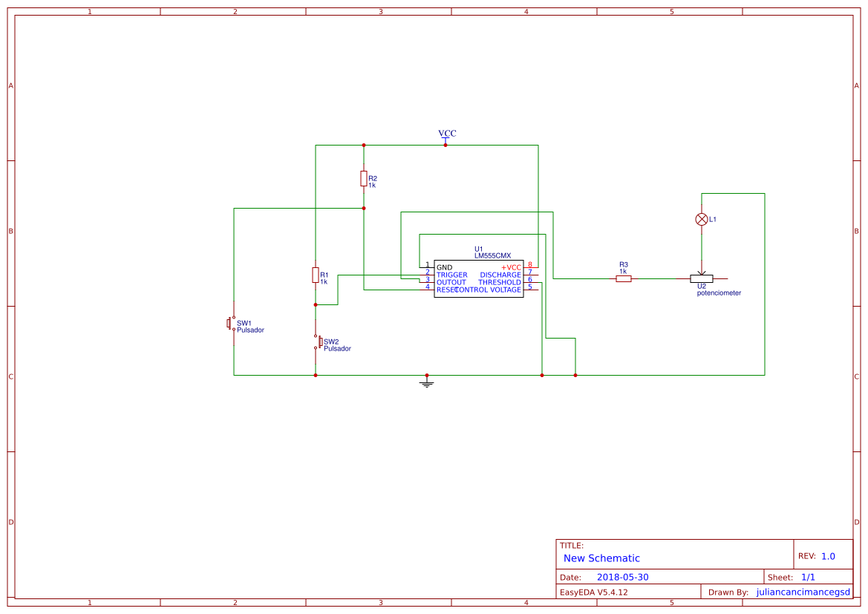Image resolution: width=868 pixels, height=614 pixels.
Task: Select the L1 lamp symbol
Action: pyautogui.click(x=702, y=219)
